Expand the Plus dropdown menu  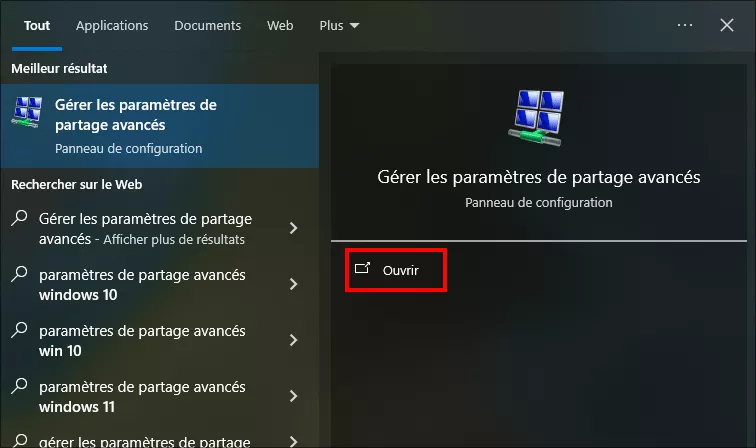[x=339, y=26]
